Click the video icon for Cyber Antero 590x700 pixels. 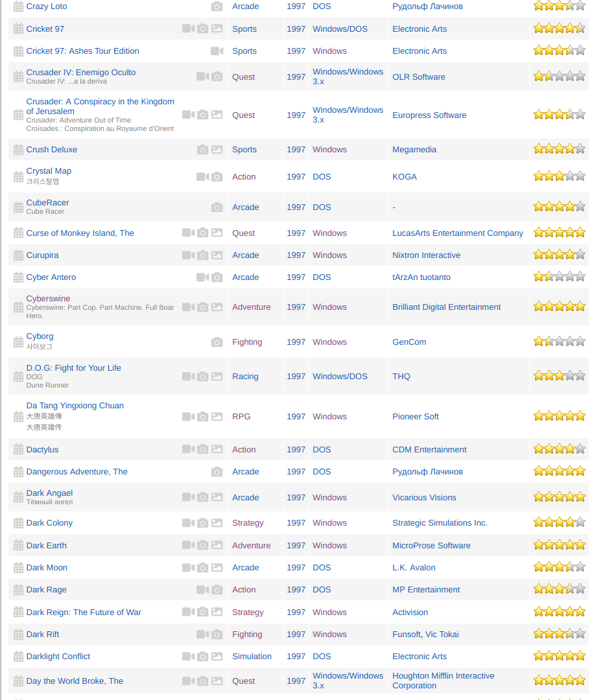click(203, 277)
